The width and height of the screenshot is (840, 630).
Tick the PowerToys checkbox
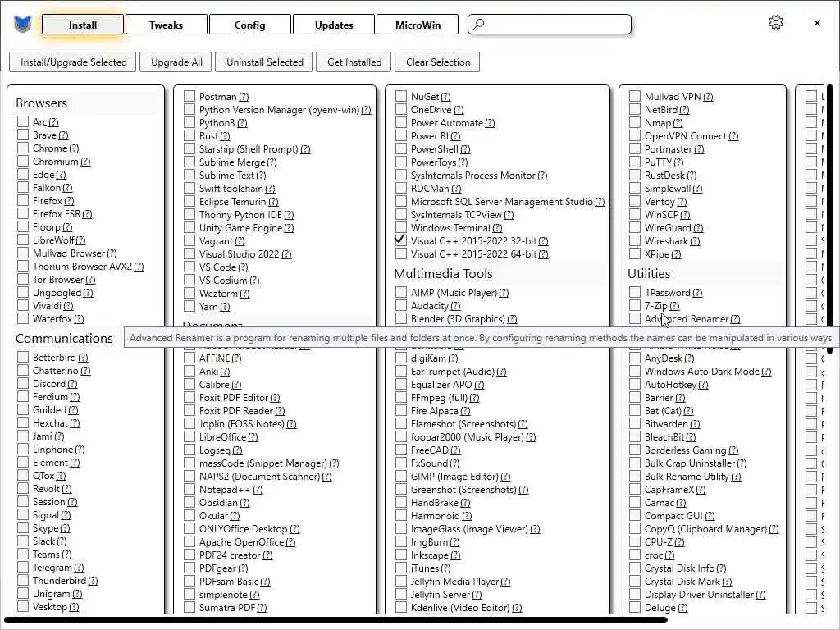(x=400, y=162)
